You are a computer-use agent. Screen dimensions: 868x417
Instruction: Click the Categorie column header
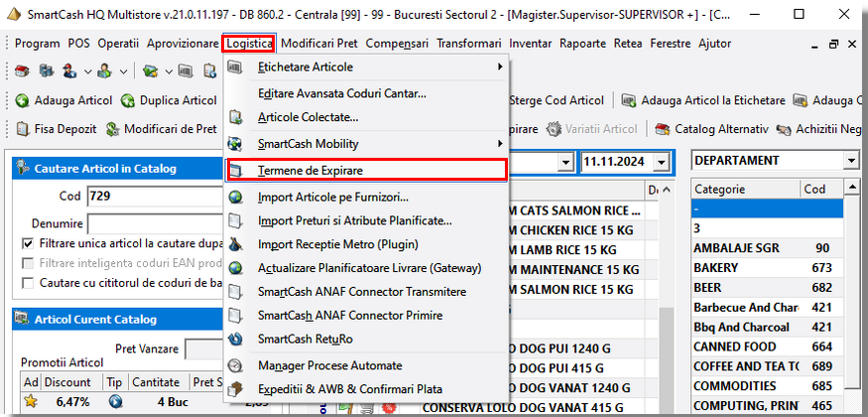pyautogui.click(x=746, y=189)
